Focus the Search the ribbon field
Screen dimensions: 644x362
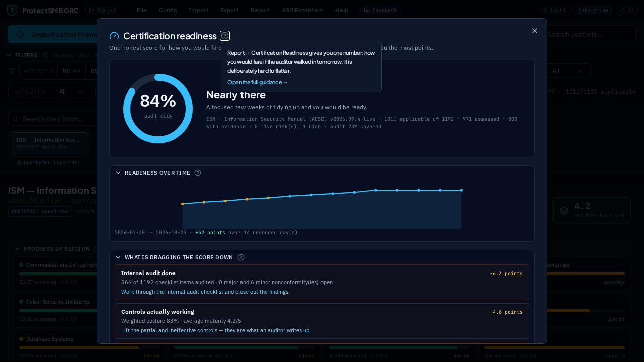click(53, 119)
